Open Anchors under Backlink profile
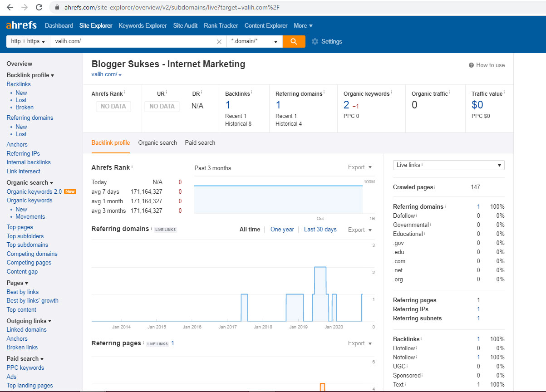Viewport: 546px width, 392px height. click(x=17, y=145)
